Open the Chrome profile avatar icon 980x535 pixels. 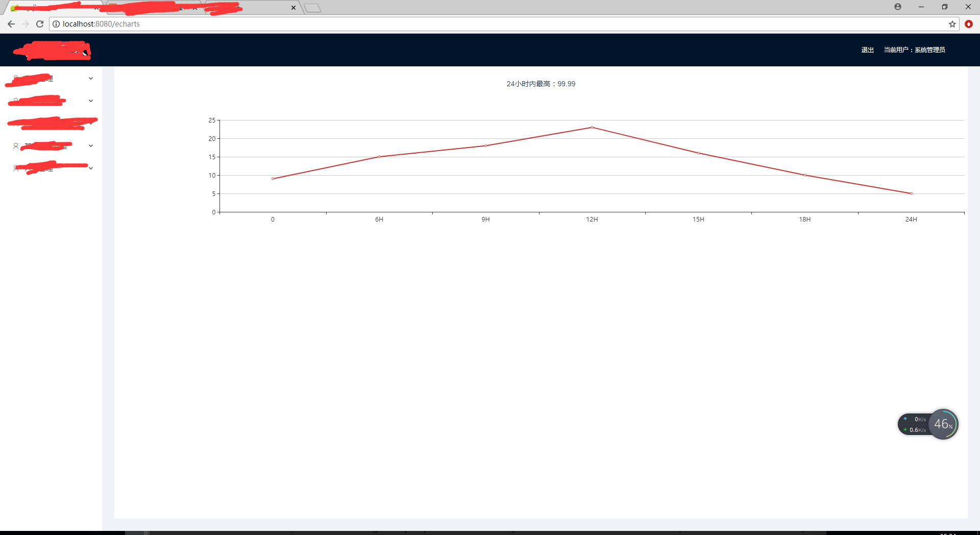point(898,7)
